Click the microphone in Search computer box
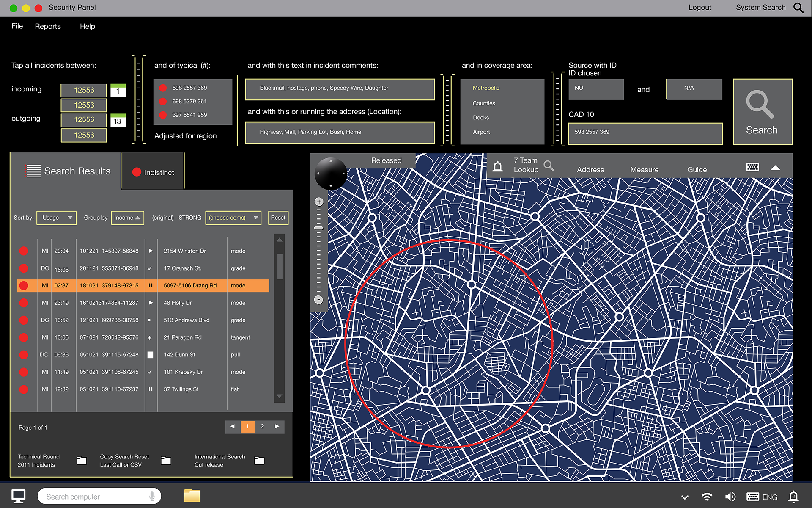The image size is (812, 508). [x=152, y=496]
